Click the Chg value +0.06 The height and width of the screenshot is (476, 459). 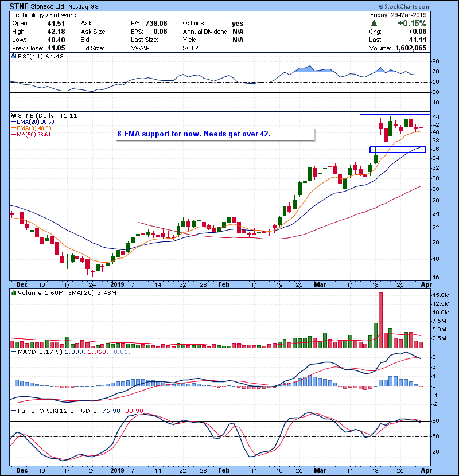pos(417,32)
